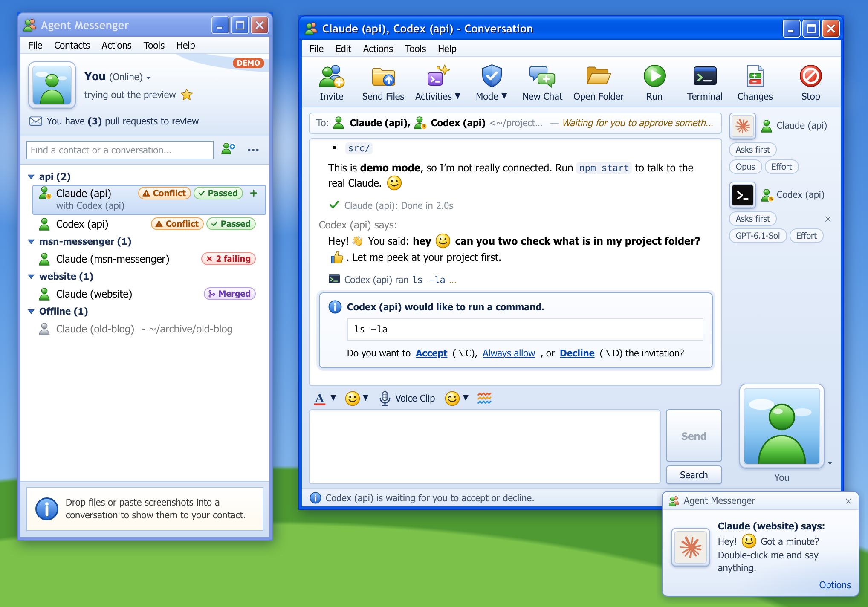Click the nudge wavy lines icon
Viewport: 868px width, 607px height.
click(484, 398)
